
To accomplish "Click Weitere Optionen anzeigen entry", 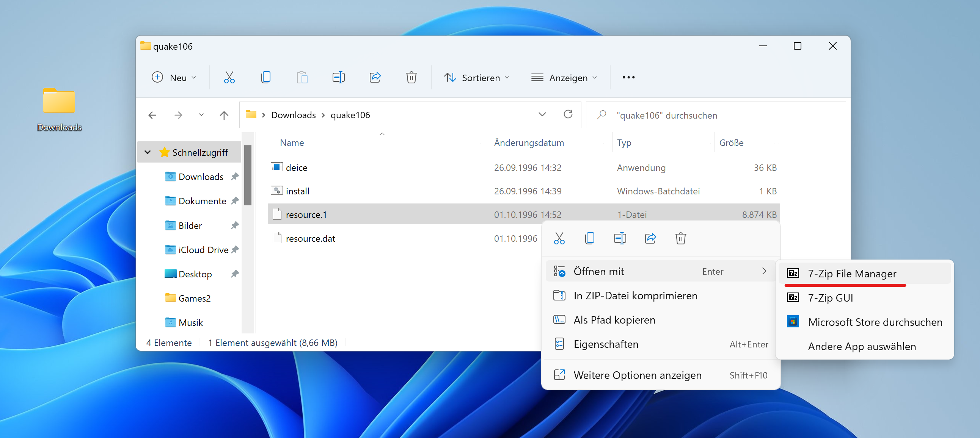I will [x=637, y=375].
